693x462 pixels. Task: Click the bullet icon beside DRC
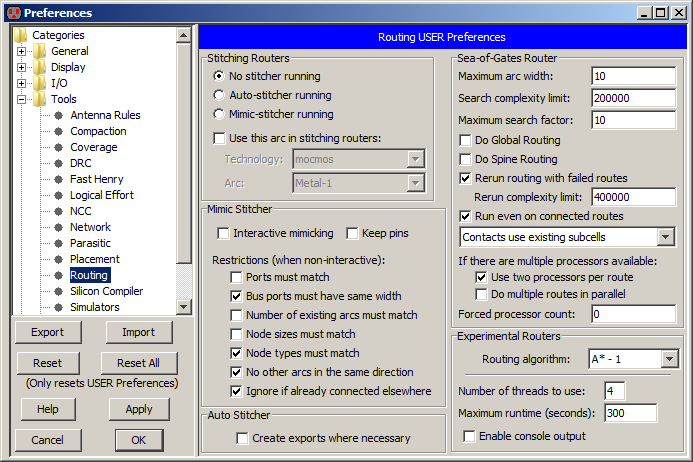tap(59, 163)
